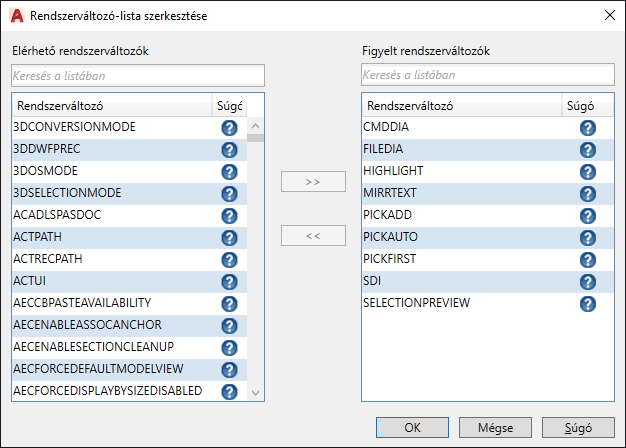Confirm the dialog with OK
This screenshot has width=626, height=448.
tap(413, 428)
